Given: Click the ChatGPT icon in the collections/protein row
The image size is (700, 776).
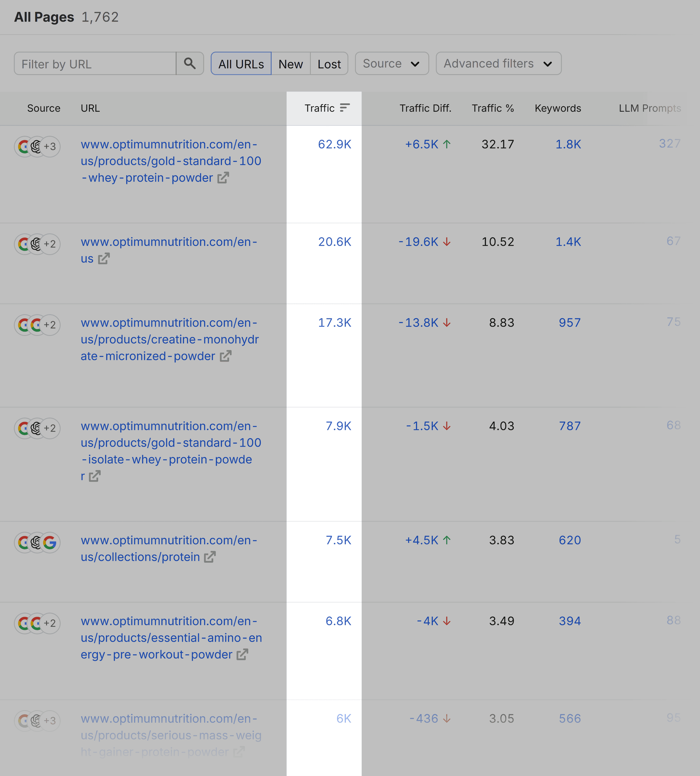Looking at the screenshot, I should tap(36, 542).
